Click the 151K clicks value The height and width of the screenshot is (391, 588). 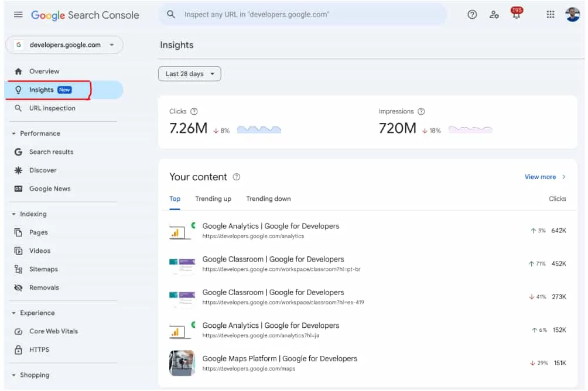pyautogui.click(x=560, y=363)
